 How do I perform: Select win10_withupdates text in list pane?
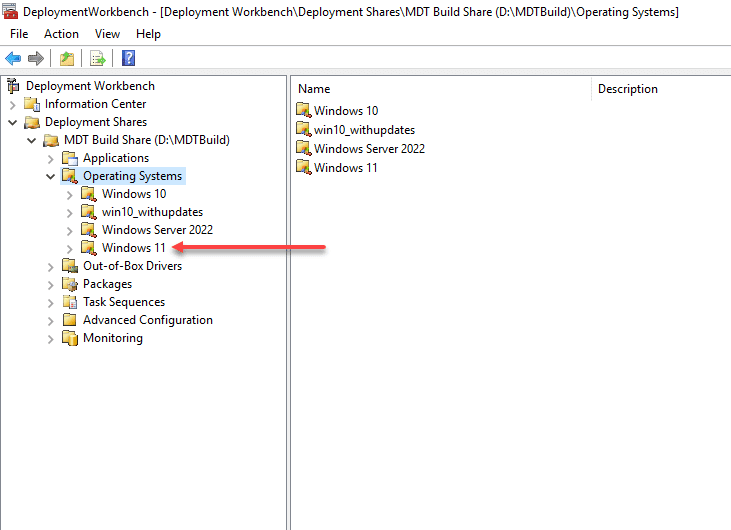pyautogui.click(x=364, y=130)
